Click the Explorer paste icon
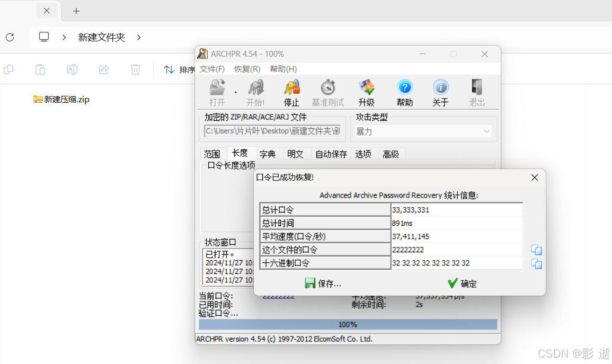612x364 pixels. pos(40,69)
